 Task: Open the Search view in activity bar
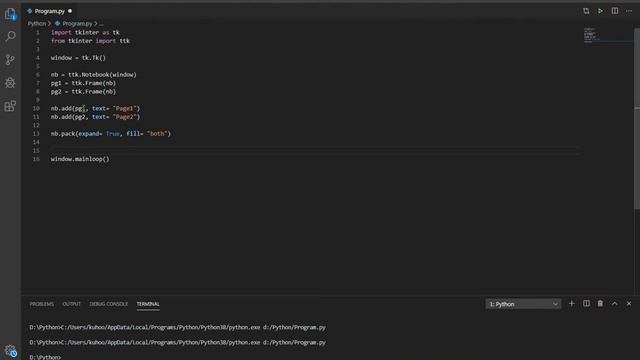10,36
